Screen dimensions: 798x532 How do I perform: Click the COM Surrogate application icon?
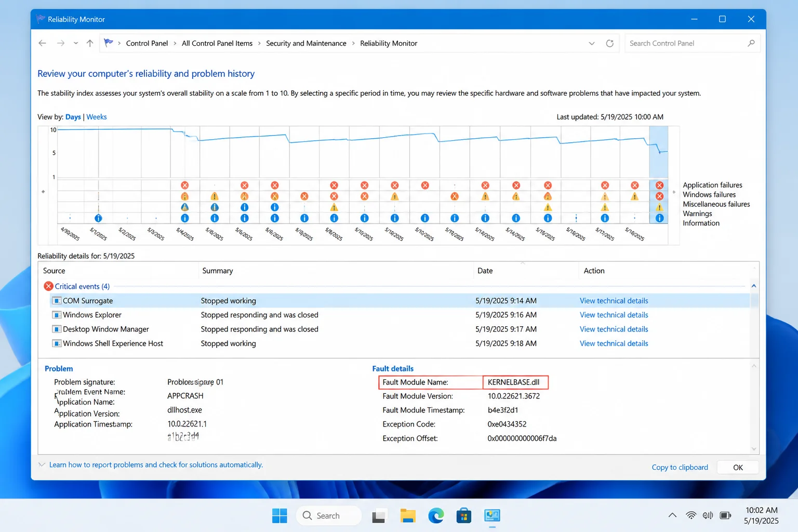(x=57, y=301)
